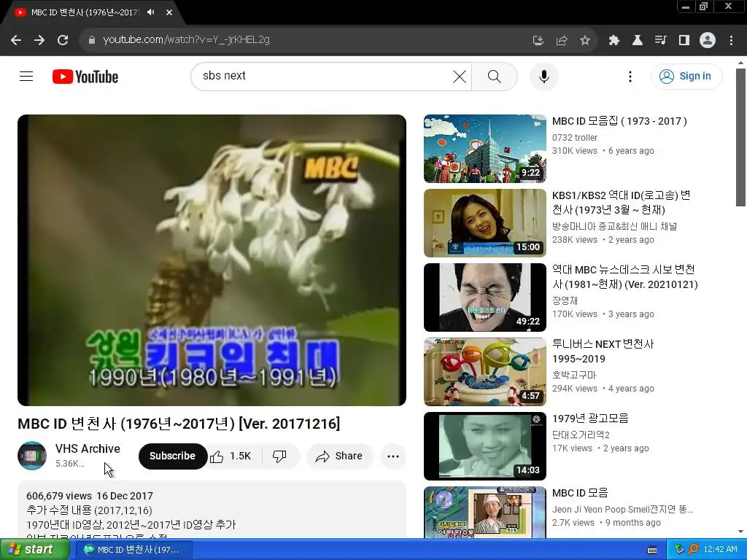Select MBC ID 변천사 taskbar button
The image size is (747, 560).
coord(134,550)
